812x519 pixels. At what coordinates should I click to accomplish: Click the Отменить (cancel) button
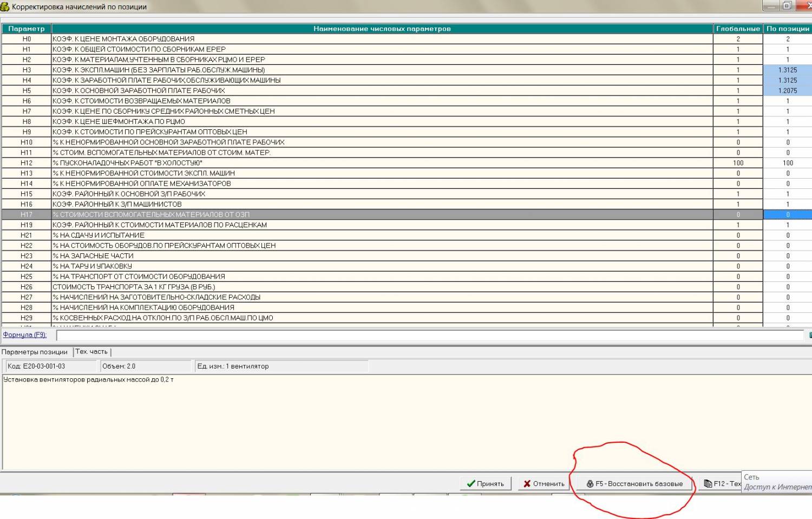543,484
